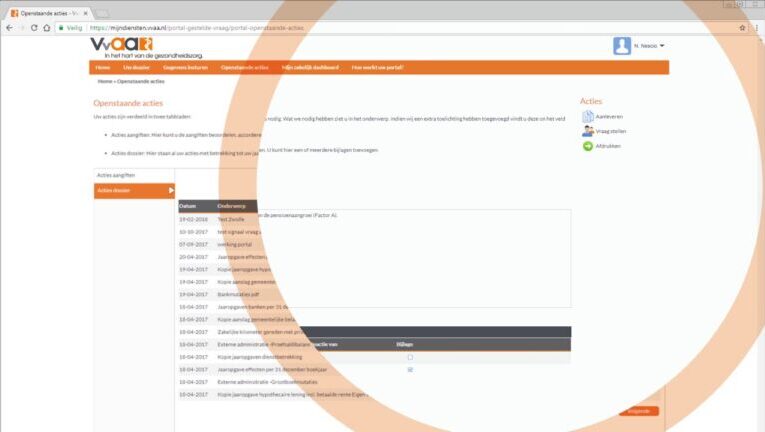Image resolution: width=765 pixels, height=432 pixels.
Task: Open the Uw dossier menu item
Action: 136,67
